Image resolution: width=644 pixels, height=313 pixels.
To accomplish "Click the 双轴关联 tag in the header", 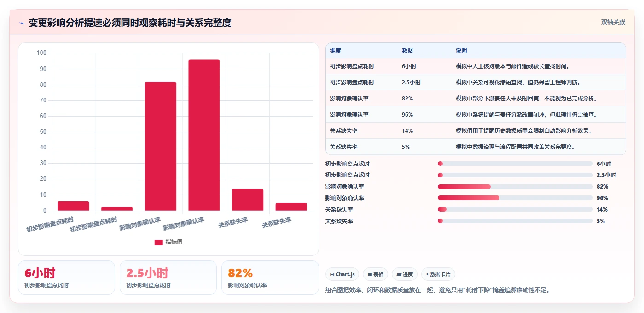I will 613,22.
